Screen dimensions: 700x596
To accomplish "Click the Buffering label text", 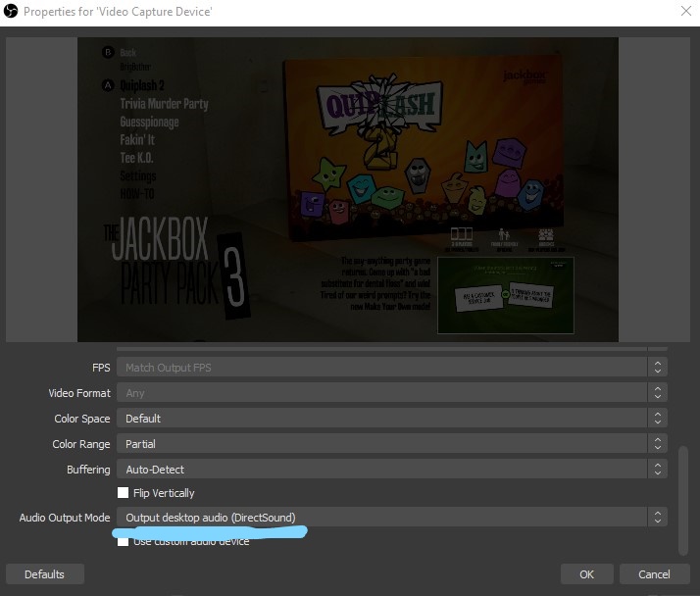I will tap(88, 470).
